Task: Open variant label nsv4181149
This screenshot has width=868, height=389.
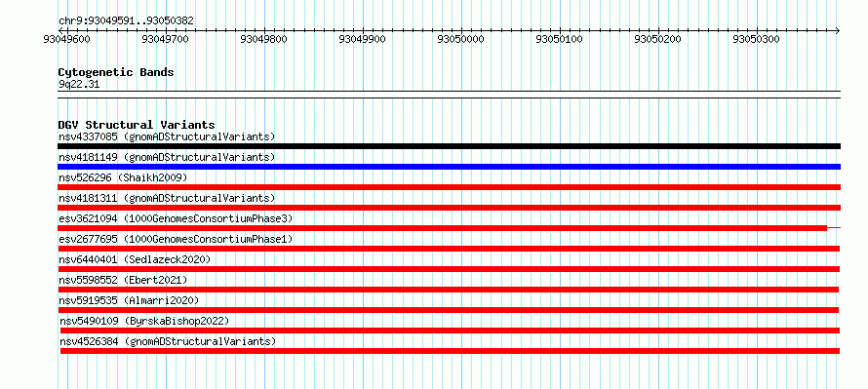Action: [x=167, y=157]
